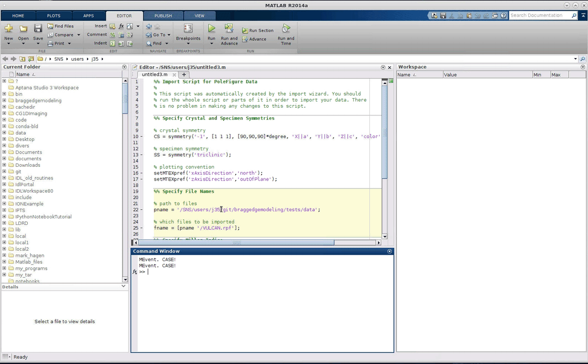
Task: Click the Run and Time icon
Action: [x=286, y=29]
